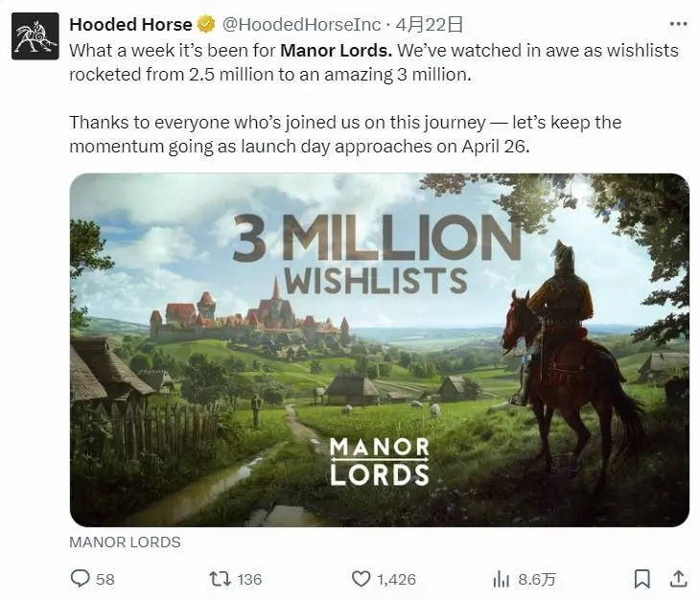Like the tweet with the heart icon
Screen dimensions: 700x600
(x=361, y=578)
